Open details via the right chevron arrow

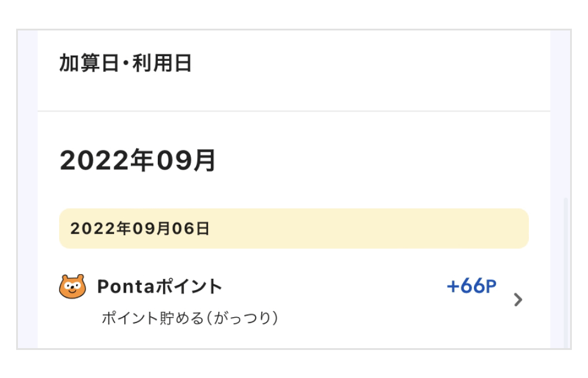pyautogui.click(x=518, y=300)
